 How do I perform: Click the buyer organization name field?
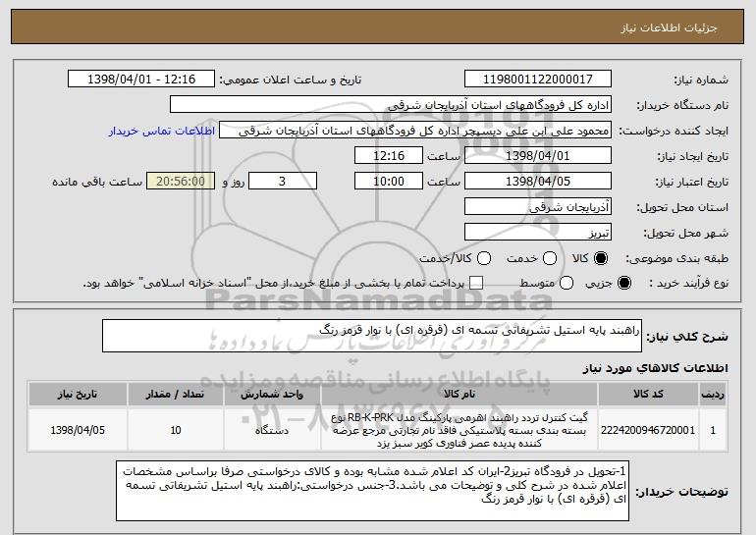click(391, 105)
